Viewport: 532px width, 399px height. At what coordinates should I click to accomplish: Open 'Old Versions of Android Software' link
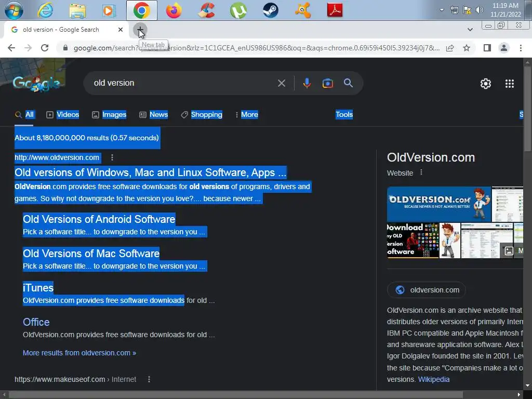coord(99,219)
